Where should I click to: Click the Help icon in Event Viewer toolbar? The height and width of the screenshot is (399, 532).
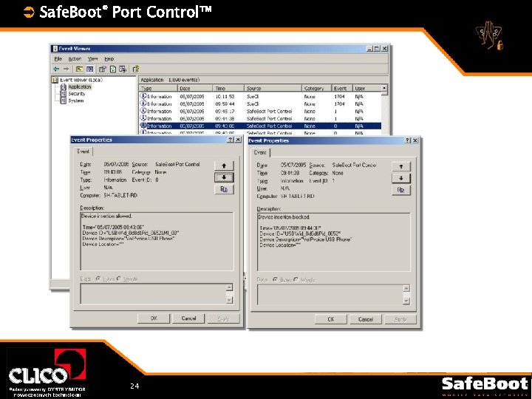(x=136, y=69)
